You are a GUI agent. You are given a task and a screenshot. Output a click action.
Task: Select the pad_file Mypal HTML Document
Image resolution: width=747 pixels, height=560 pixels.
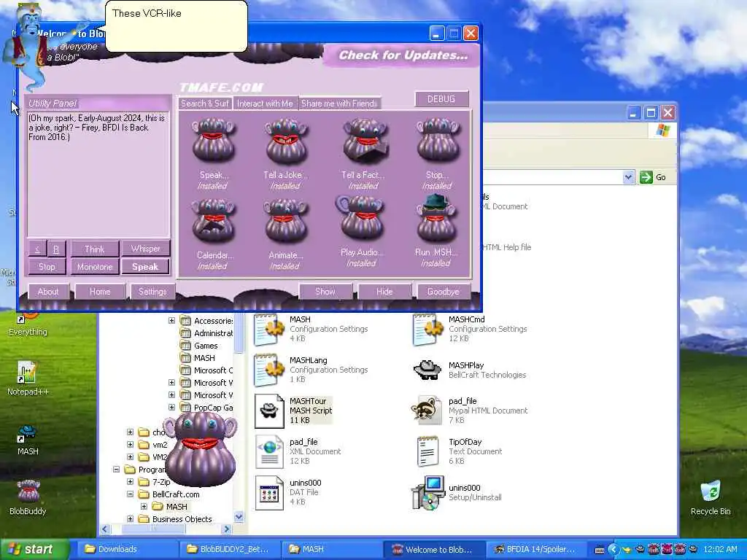pos(471,411)
